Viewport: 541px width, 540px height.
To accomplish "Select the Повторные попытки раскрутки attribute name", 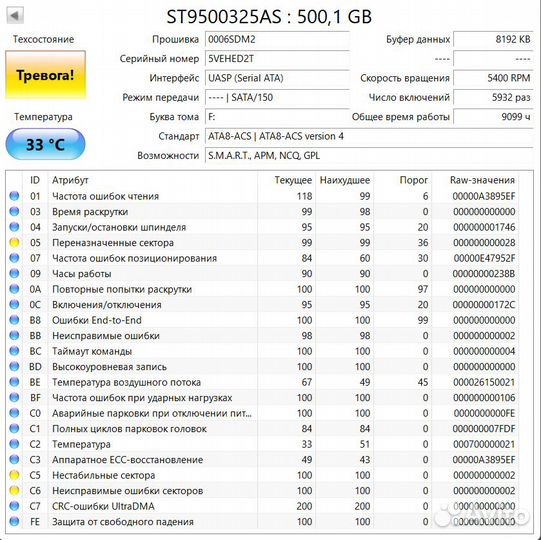I will point(122,289).
